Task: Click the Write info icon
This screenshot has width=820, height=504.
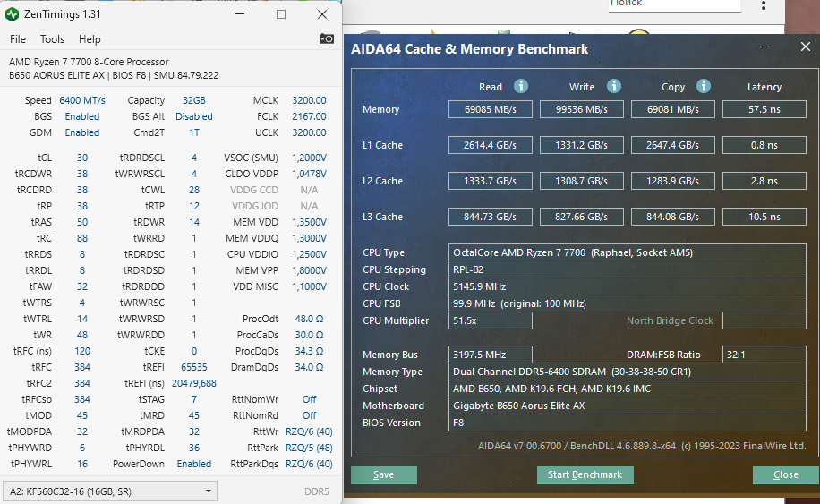Action: (x=614, y=86)
